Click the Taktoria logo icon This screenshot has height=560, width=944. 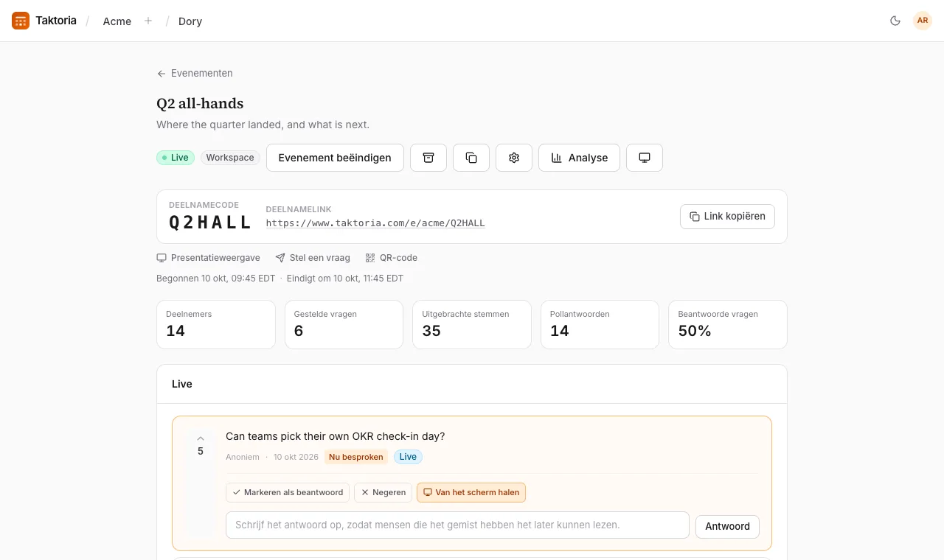21,21
